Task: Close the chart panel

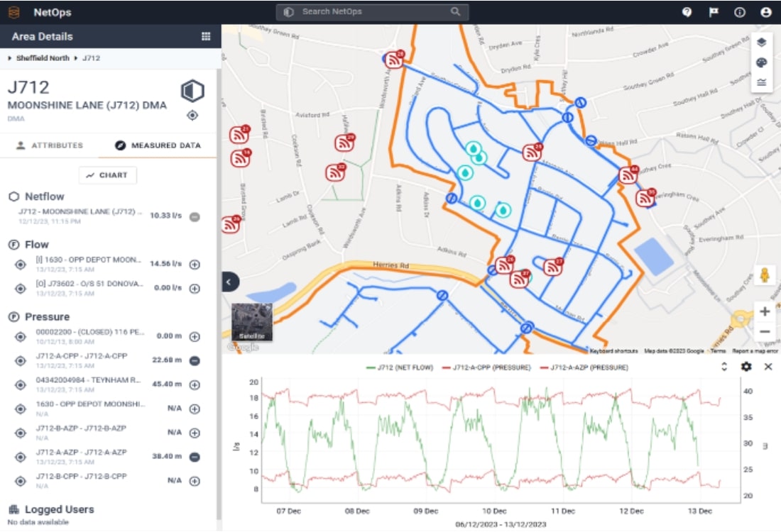Action: tap(768, 367)
